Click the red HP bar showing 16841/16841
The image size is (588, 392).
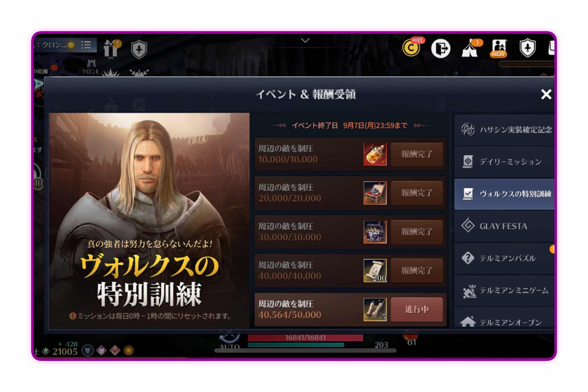305,338
